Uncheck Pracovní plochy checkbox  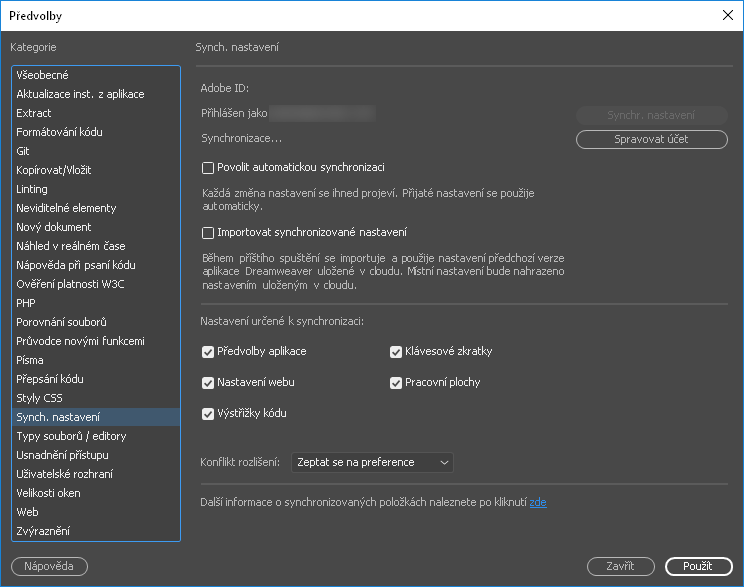pyautogui.click(x=396, y=383)
